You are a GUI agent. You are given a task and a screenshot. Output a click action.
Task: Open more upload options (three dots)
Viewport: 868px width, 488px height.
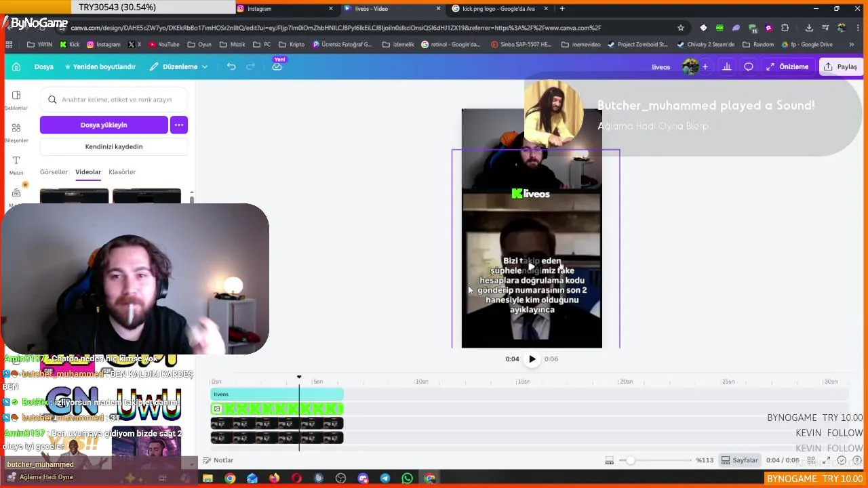[179, 125]
